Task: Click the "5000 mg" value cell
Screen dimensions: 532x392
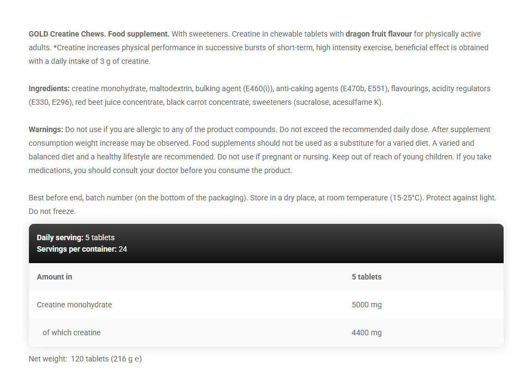Action: [367, 305]
